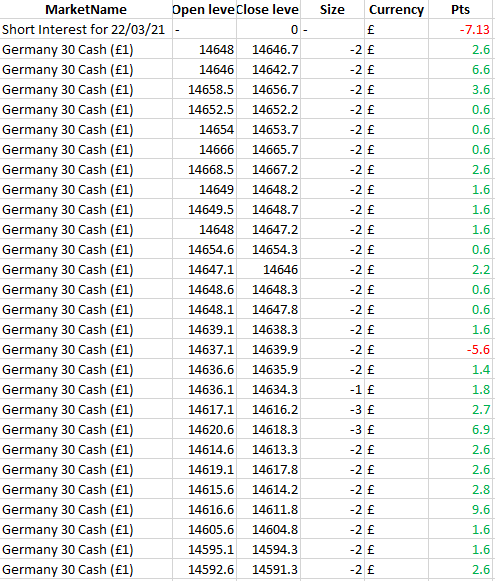Viewport: 495px width, 581px height.
Task: Select the 9.6 Pts cell
Action: pos(461,509)
